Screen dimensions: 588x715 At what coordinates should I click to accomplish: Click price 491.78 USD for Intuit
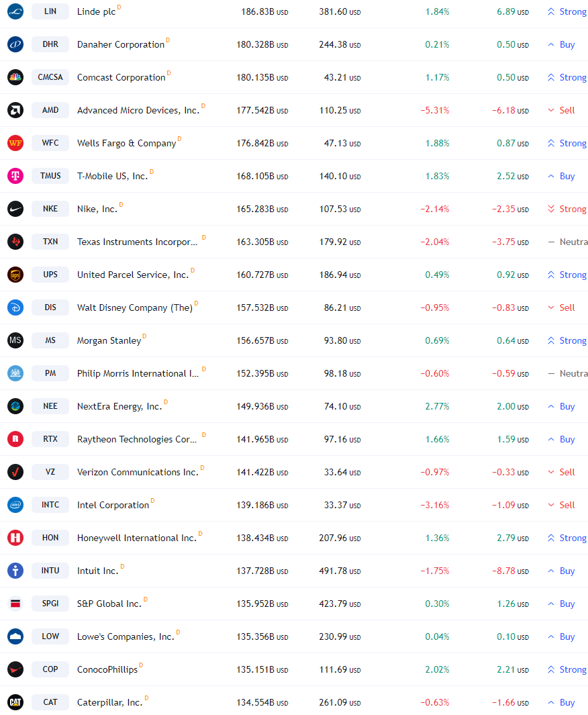click(340, 571)
